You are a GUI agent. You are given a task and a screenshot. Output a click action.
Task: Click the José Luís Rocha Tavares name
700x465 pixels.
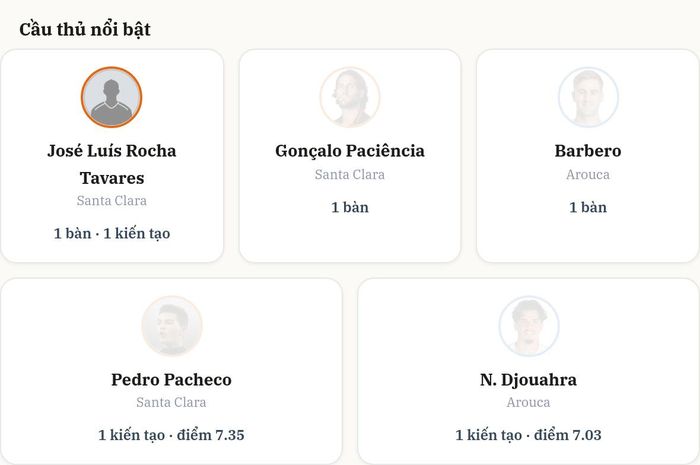(x=112, y=164)
